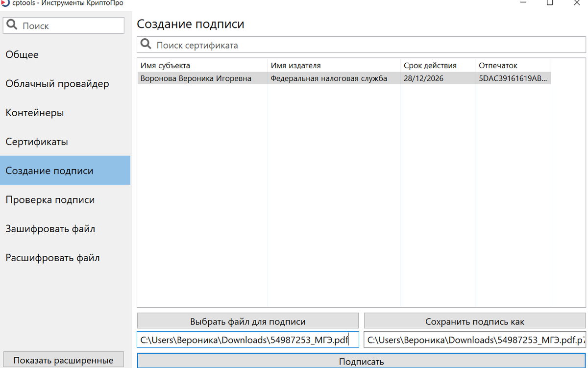Click the cptools app icon in title bar

pyautogui.click(x=5, y=2)
